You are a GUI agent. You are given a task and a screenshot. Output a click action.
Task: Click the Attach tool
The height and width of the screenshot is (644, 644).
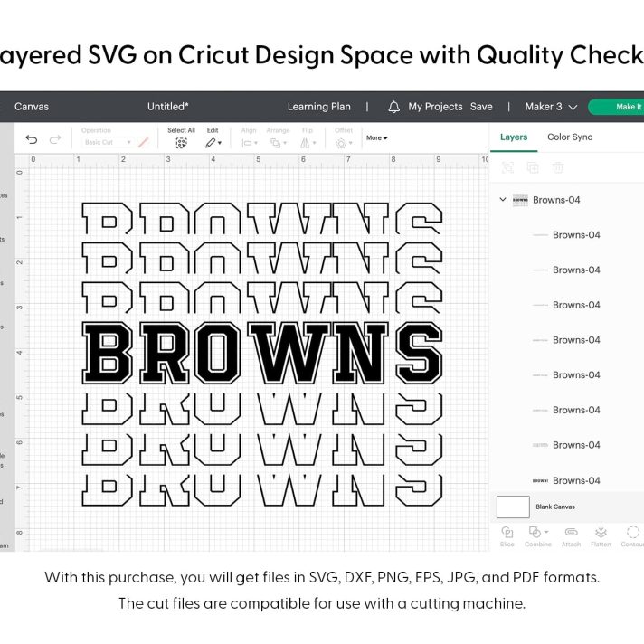(x=571, y=536)
